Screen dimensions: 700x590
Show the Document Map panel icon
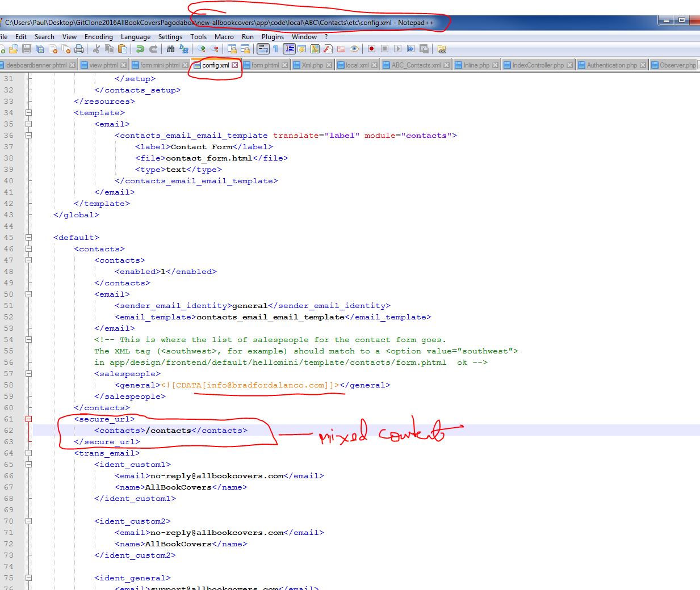click(315, 49)
